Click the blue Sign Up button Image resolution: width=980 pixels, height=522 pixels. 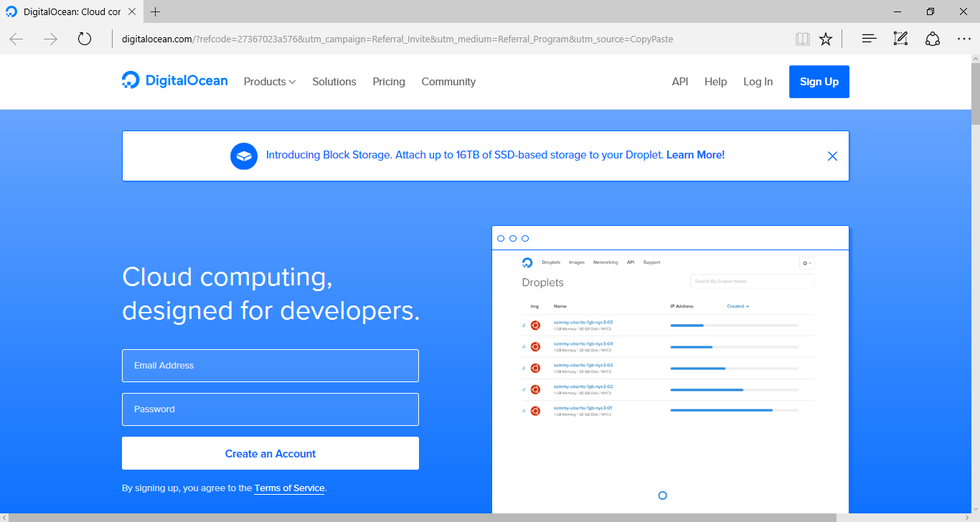[819, 82]
